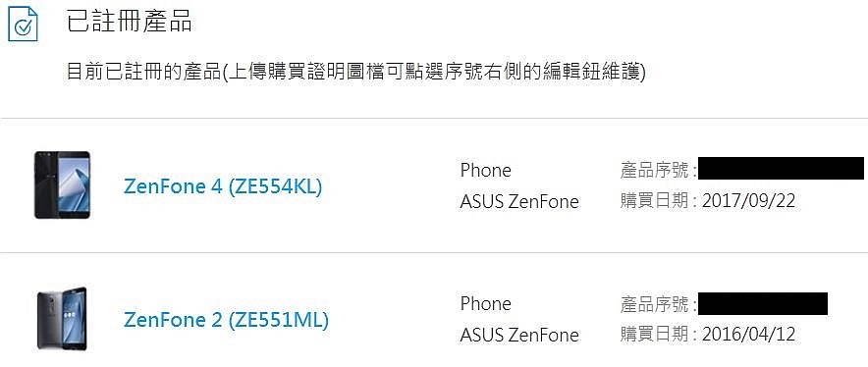This screenshot has height=367, width=868.
Task: Click the registered products document-check icon
Action: tap(23, 24)
